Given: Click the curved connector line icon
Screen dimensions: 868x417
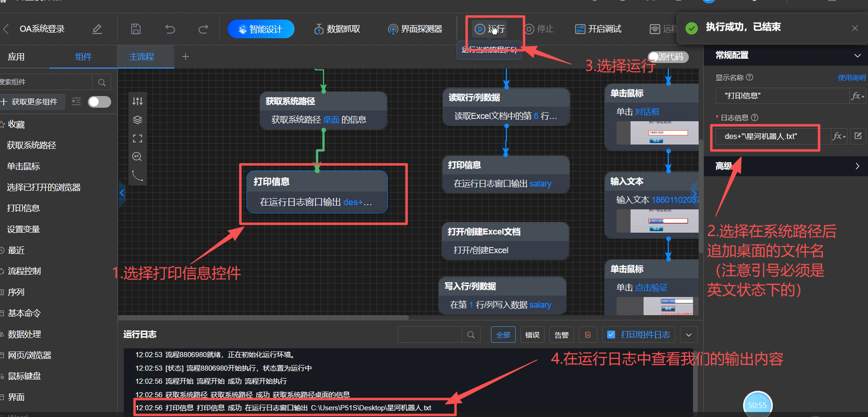Looking at the screenshot, I should click(137, 176).
